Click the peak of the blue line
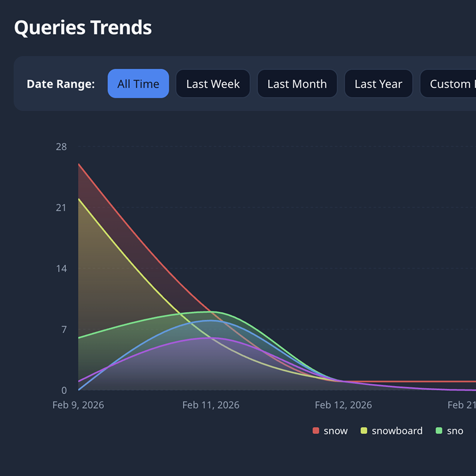 point(210,320)
